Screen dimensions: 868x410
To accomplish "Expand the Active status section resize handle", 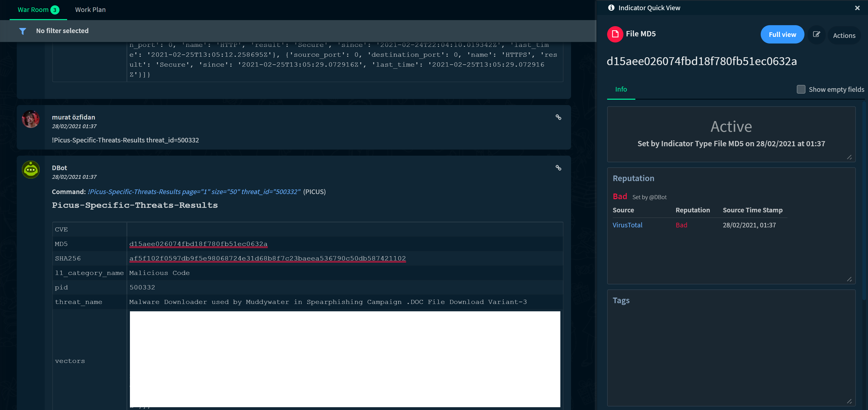I will [849, 157].
